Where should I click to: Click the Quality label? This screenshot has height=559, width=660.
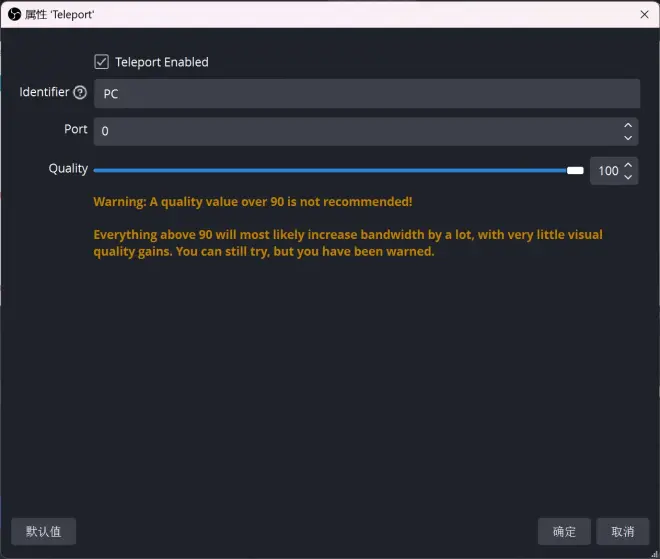(68, 169)
